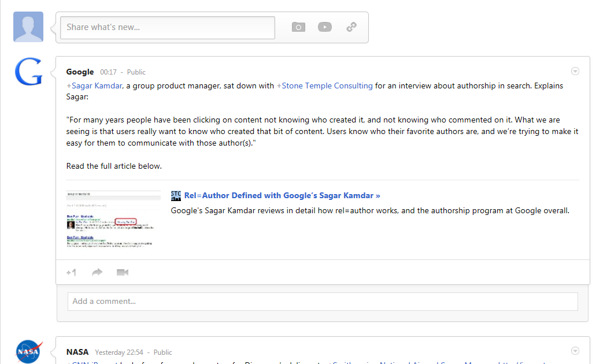Click the NASA author name
The width and height of the screenshot is (607, 364).
77,352
